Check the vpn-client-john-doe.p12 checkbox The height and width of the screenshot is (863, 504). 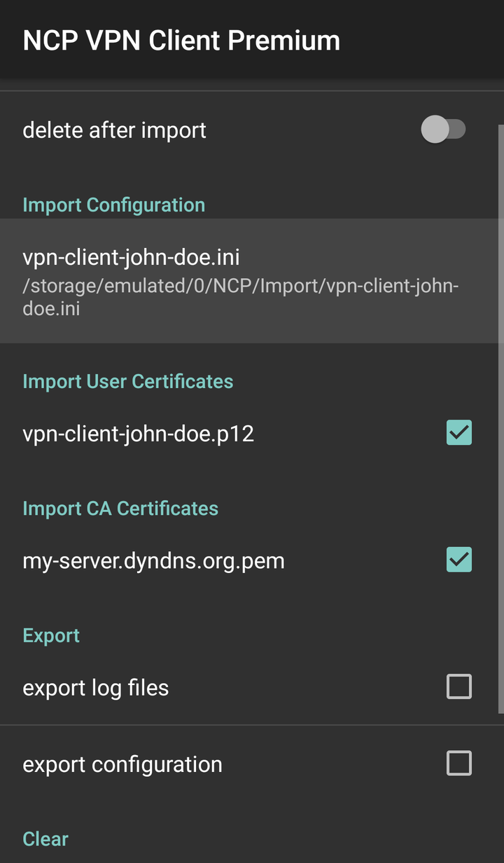click(x=459, y=433)
